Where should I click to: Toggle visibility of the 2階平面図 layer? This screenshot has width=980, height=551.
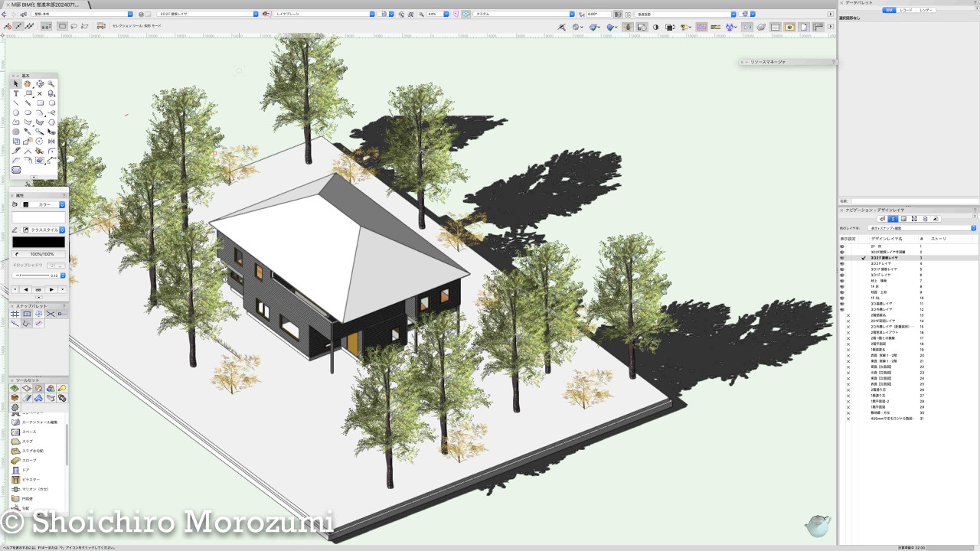tap(848, 344)
